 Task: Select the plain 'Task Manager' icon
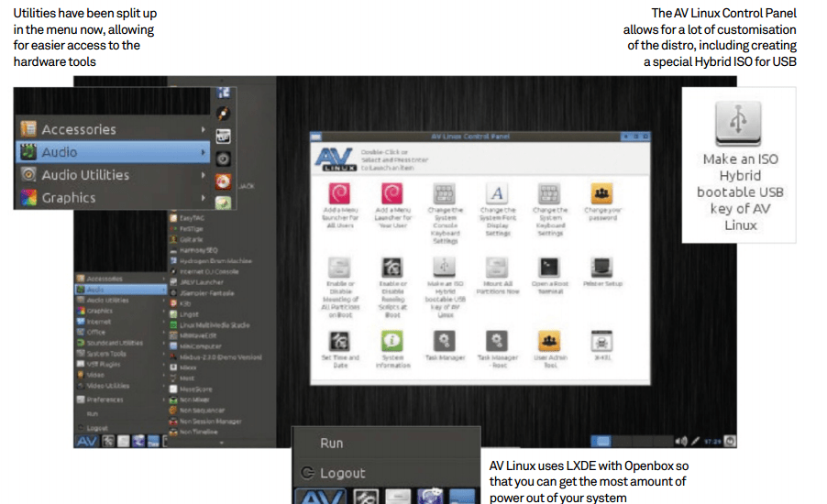click(x=445, y=341)
